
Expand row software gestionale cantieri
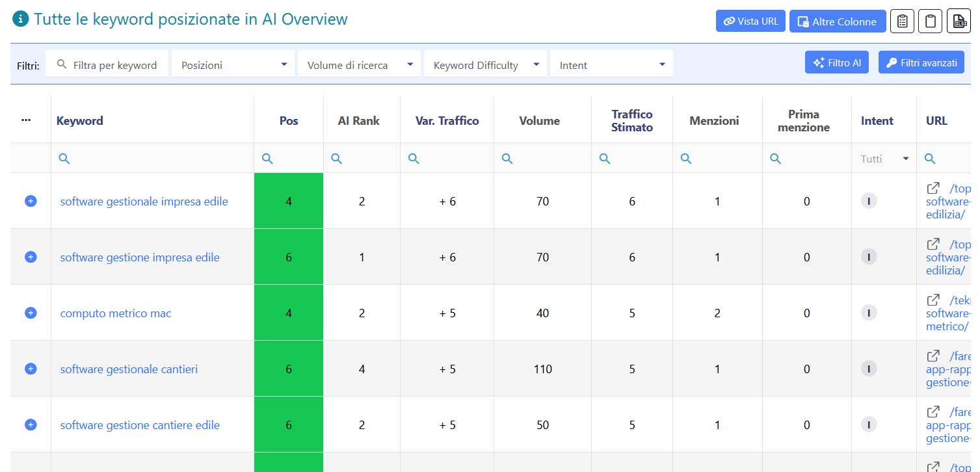point(31,369)
